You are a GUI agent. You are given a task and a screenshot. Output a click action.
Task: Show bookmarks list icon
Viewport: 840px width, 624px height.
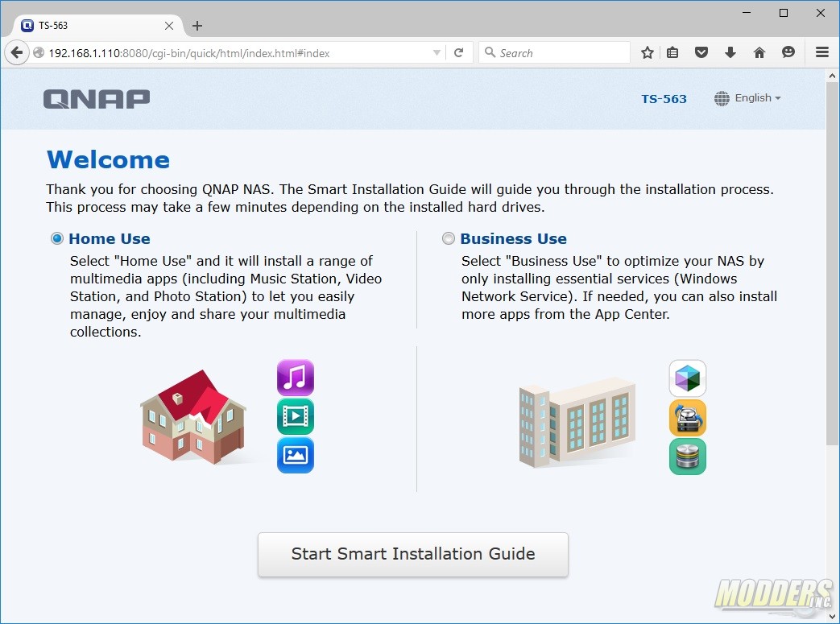click(x=672, y=52)
